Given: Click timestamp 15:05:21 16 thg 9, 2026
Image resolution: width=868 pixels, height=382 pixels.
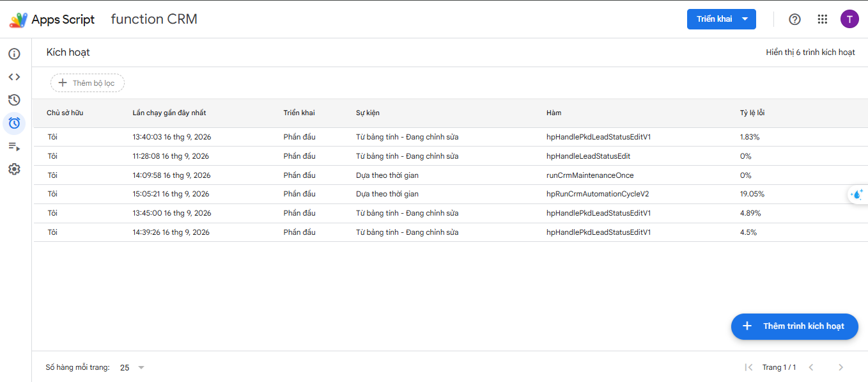Looking at the screenshot, I should point(171,195).
